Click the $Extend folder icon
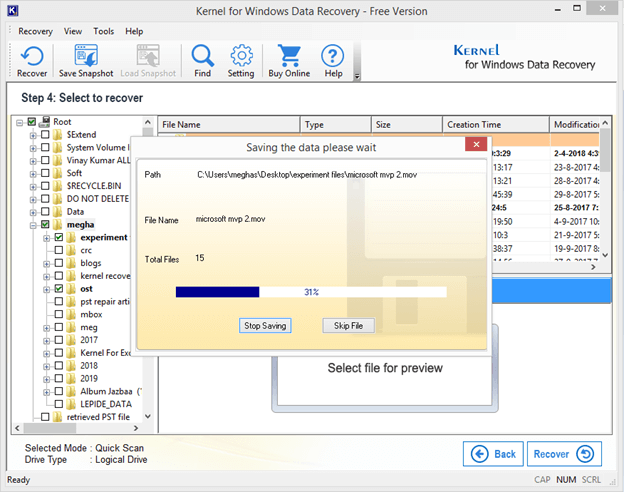 (58, 135)
